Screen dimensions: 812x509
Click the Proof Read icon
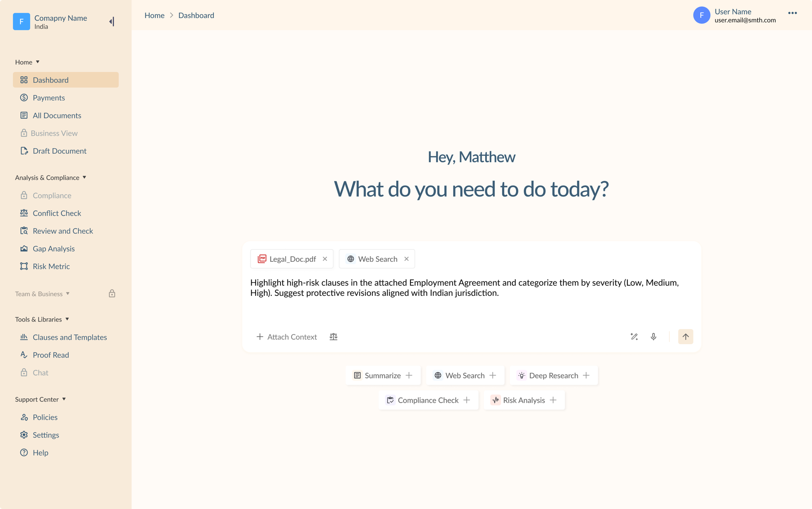coord(24,355)
